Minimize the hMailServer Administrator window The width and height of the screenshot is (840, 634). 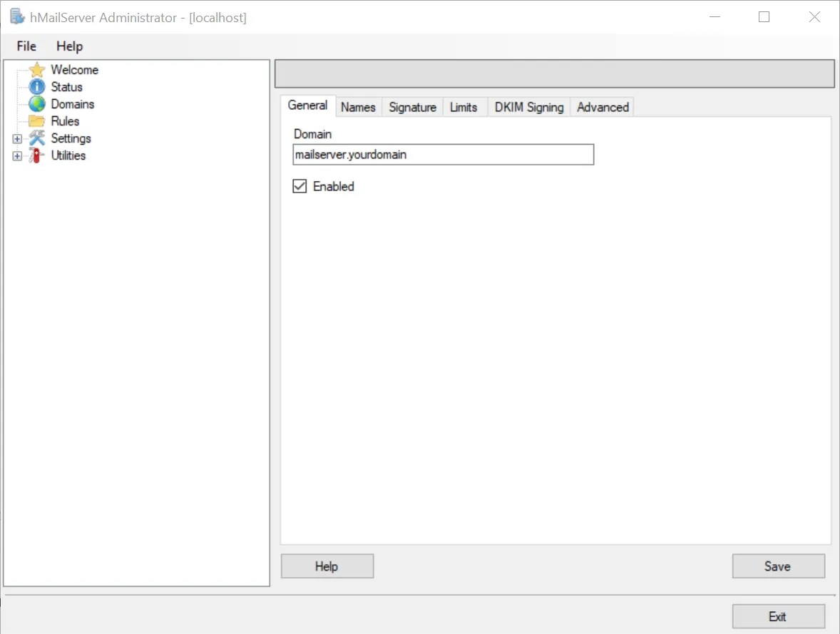tap(714, 17)
